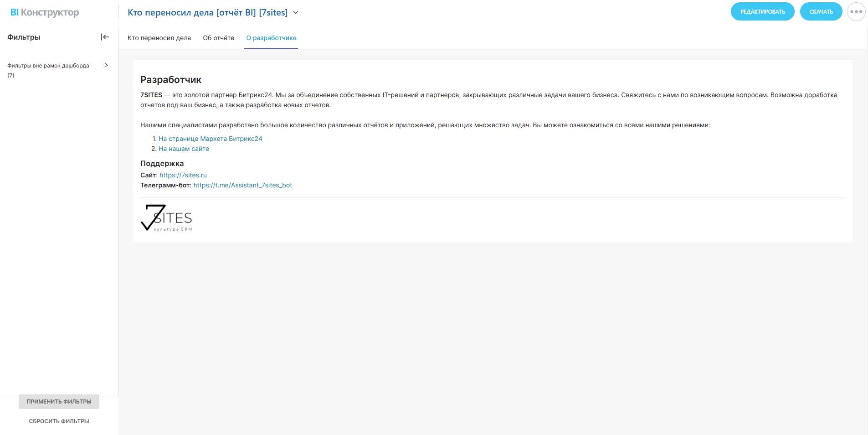Viewport: 868px width, 435px height.
Task: Select the О разработчике tab
Action: click(x=271, y=38)
